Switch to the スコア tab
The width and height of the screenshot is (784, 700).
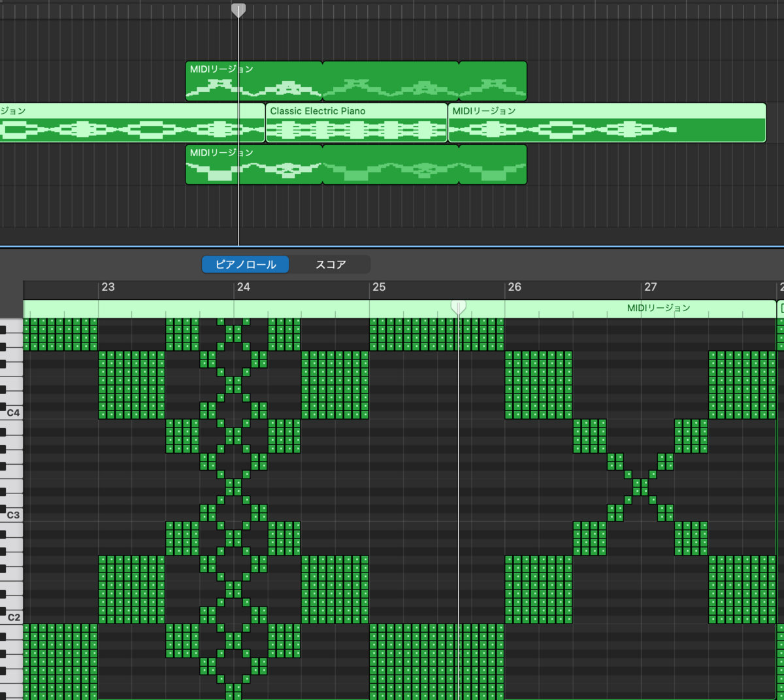pyautogui.click(x=331, y=265)
